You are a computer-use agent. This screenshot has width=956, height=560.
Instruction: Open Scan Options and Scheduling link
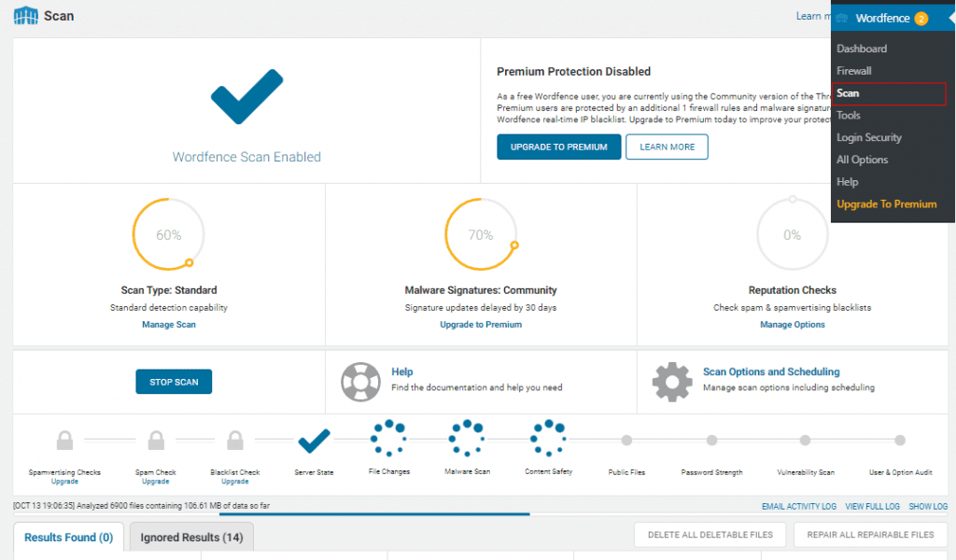click(x=771, y=371)
